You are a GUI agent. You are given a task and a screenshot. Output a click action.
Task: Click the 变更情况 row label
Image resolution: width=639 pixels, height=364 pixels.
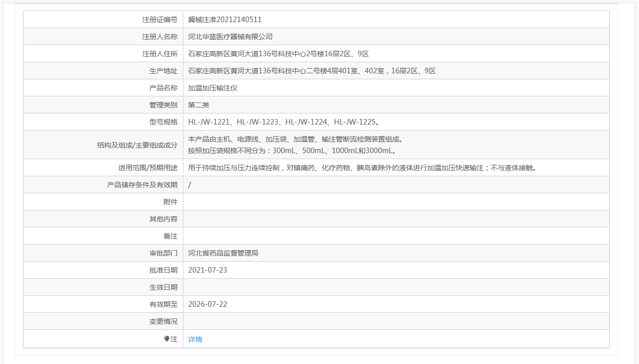point(163,321)
